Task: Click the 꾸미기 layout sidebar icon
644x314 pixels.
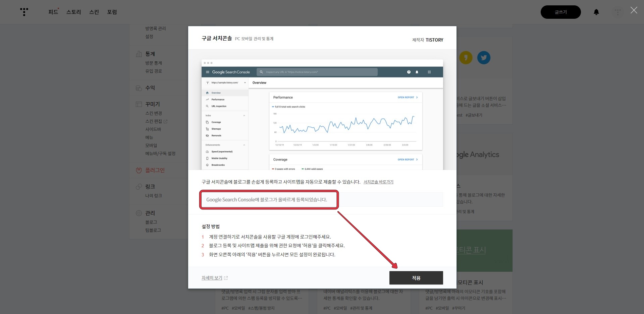Action: (139, 104)
